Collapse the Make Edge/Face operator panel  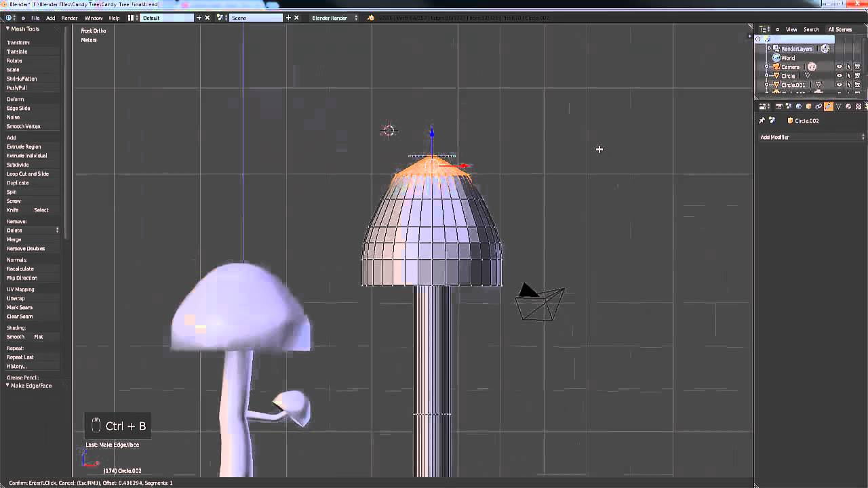[x=7, y=385]
